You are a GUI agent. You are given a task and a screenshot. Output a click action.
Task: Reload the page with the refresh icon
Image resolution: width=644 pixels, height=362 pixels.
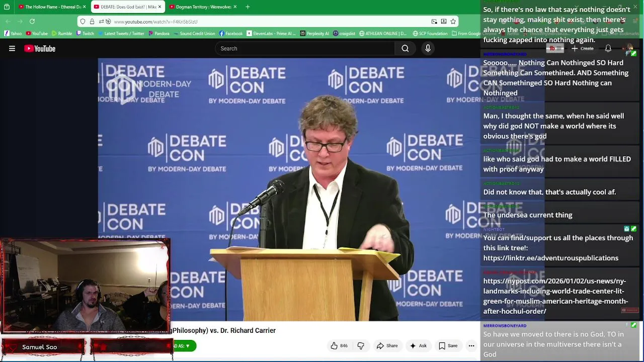pyautogui.click(x=32, y=22)
